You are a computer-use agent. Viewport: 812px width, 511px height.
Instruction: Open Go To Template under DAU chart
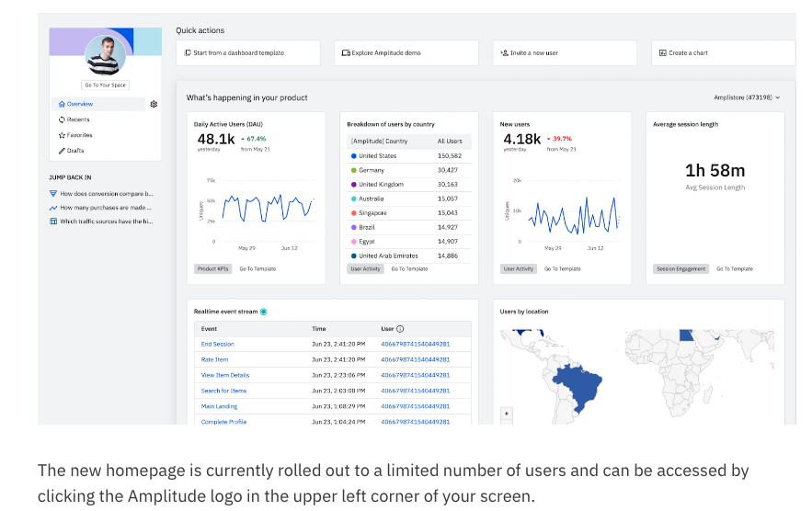point(257,268)
